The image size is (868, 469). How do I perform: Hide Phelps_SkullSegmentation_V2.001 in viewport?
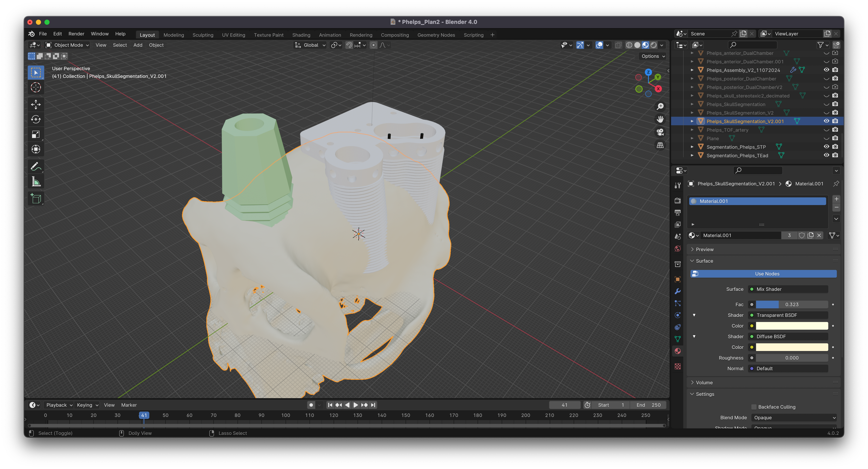point(826,121)
